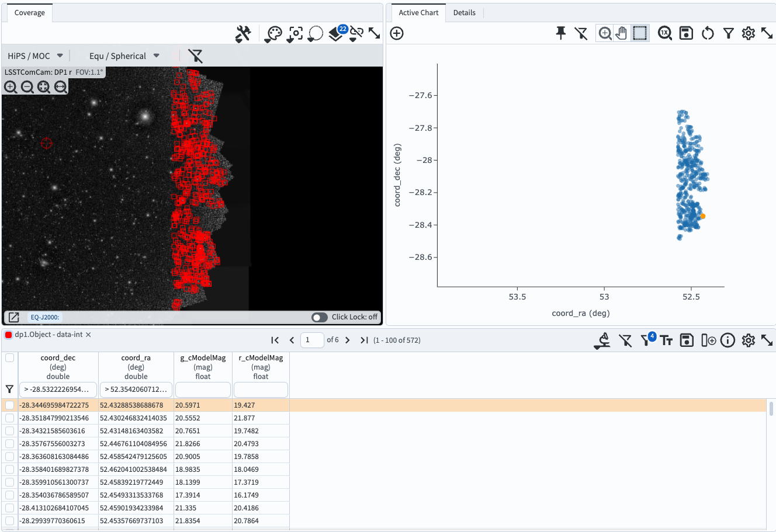This screenshot has width=776, height=532.
Task: Expand the Equ / Spherical dropdown
Action: (124, 56)
